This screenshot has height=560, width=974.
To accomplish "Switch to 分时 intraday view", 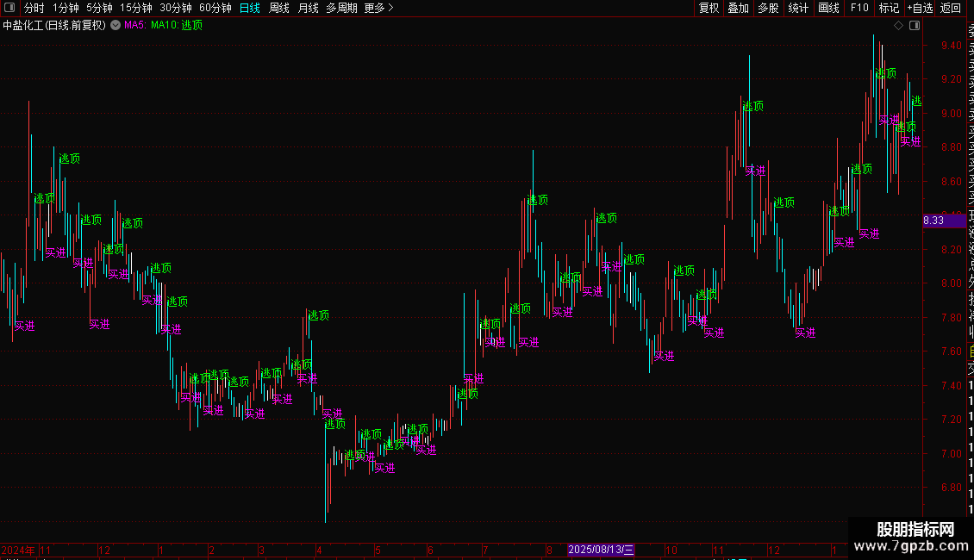I will pyautogui.click(x=34, y=8).
